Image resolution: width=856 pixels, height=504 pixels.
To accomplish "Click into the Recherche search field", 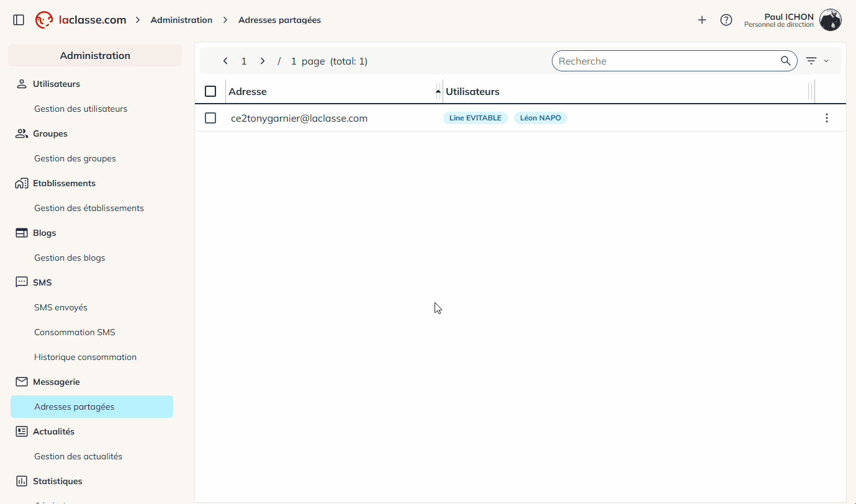I will [664, 61].
